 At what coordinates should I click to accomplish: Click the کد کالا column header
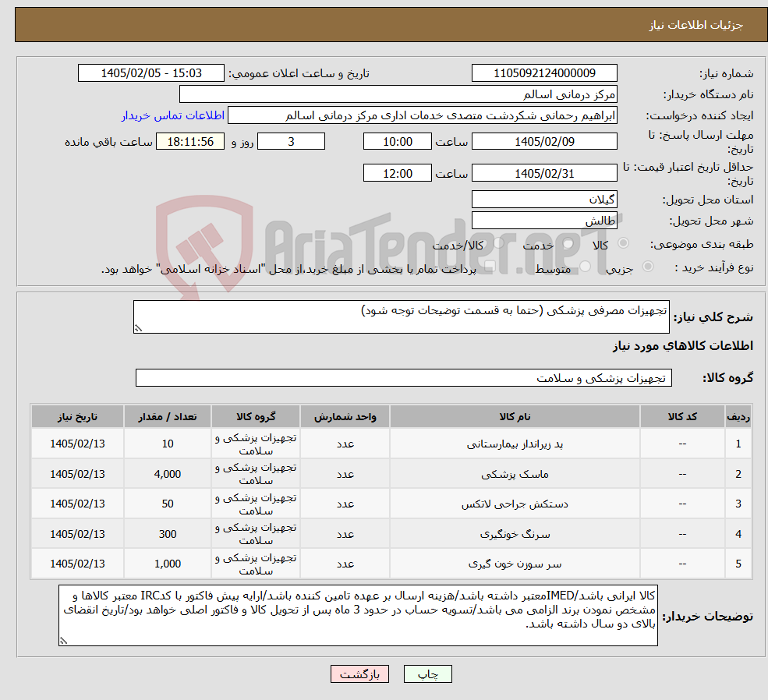click(x=682, y=416)
